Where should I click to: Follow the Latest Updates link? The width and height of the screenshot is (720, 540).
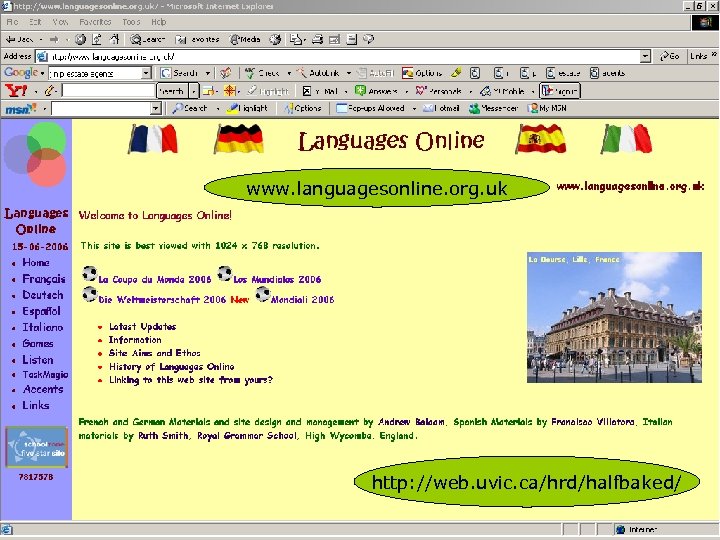click(x=142, y=326)
